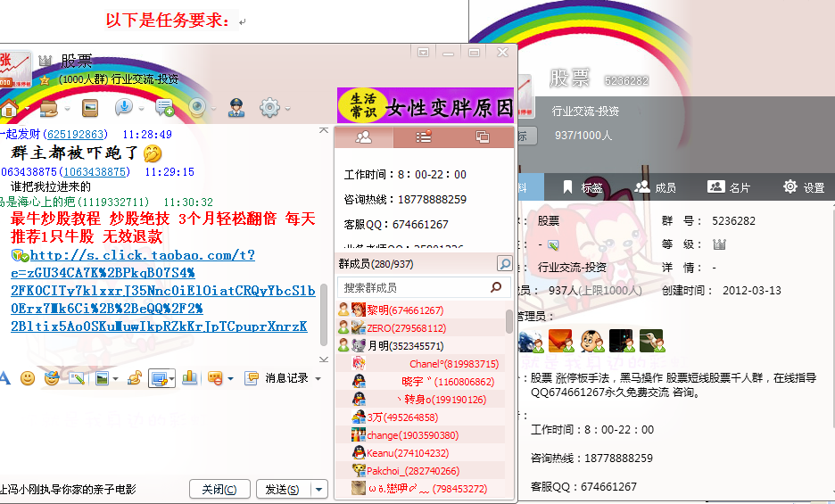Image resolution: width=835 pixels, height=504 pixels.
Task: Click the magnifier icon beside member count
Action: (x=505, y=264)
